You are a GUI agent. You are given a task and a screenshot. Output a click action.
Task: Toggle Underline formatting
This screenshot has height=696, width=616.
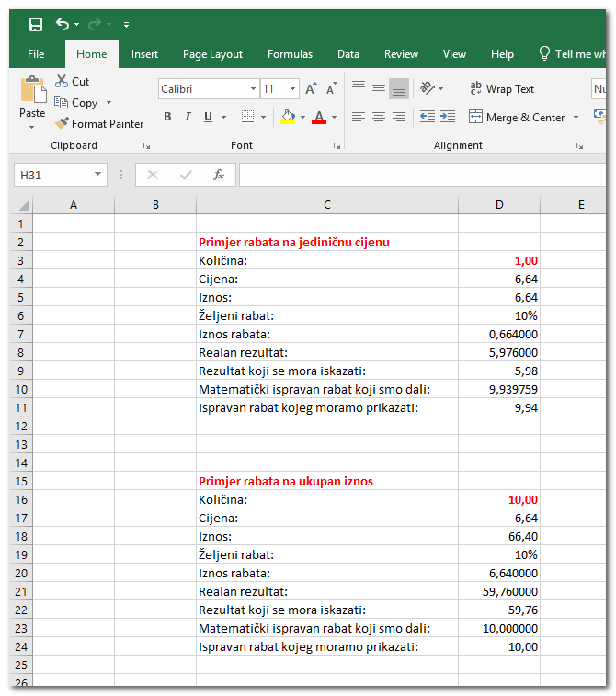[x=208, y=117]
